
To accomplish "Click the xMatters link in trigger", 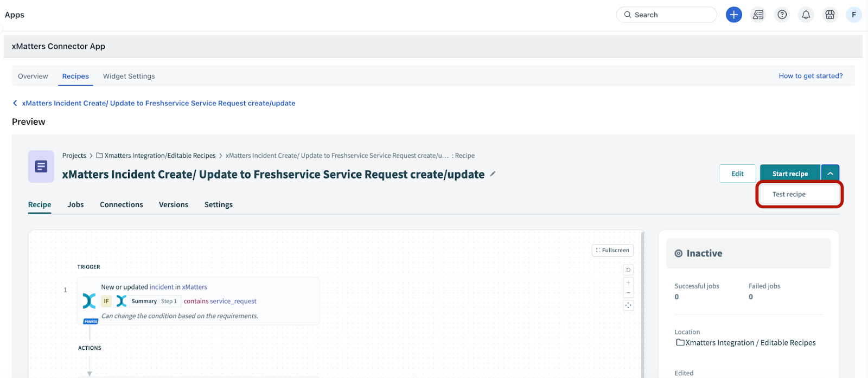I will (x=195, y=287).
